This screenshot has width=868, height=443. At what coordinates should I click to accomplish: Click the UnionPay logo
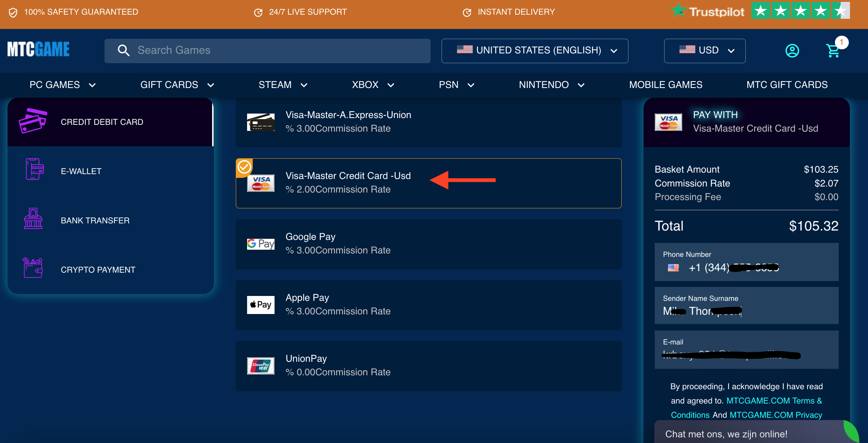click(261, 366)
